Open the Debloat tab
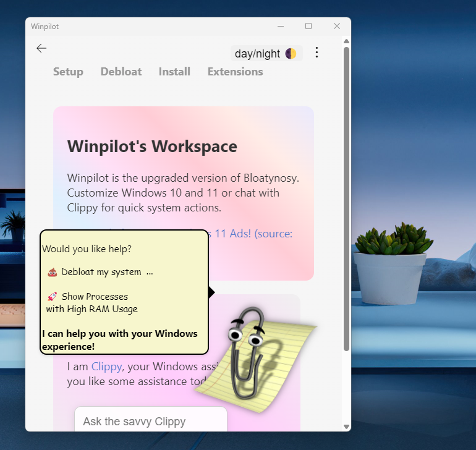 121,72
